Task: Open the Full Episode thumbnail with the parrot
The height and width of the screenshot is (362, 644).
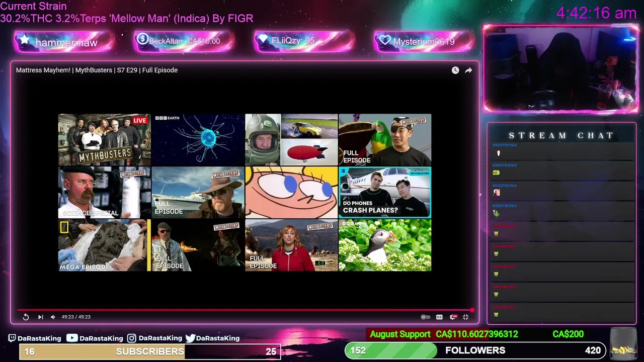Action: [385, 140]
